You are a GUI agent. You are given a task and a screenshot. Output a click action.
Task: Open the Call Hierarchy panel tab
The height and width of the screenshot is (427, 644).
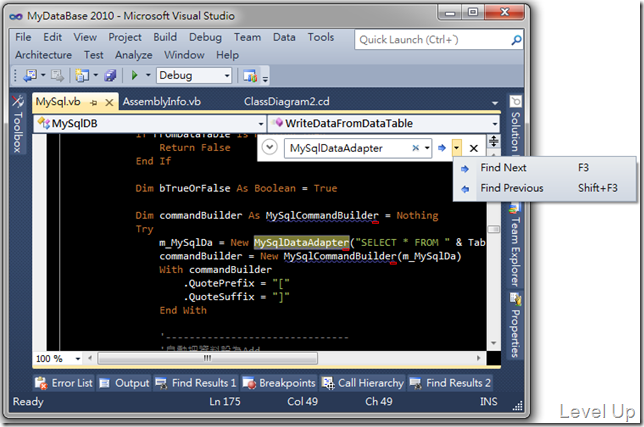click(x=363, y=383)
